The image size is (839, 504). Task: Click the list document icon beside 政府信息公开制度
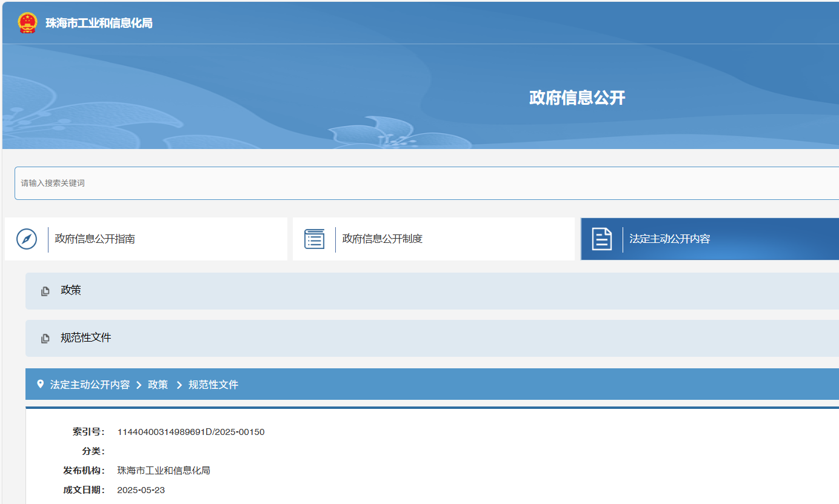[314, 239]
